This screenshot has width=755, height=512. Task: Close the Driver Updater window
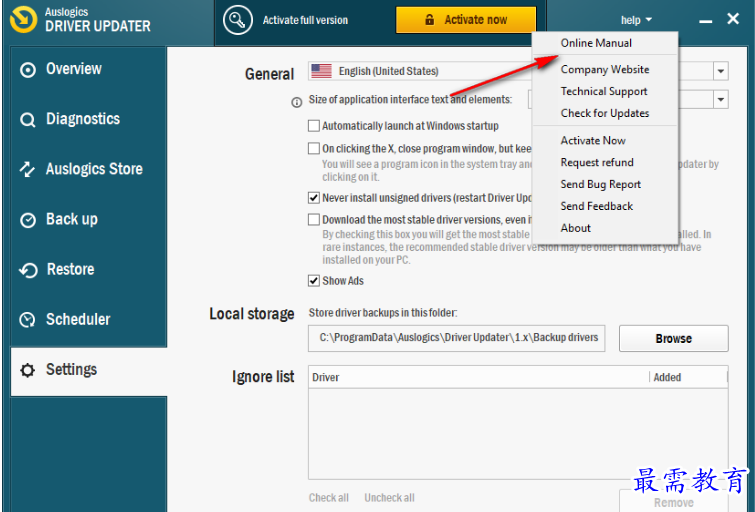(x=733, y=19)
